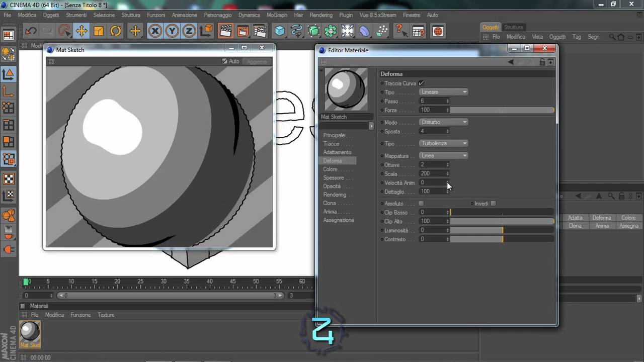
Task: Open the Tipo dropdown set to Lineare
Action: click(443, 92)
